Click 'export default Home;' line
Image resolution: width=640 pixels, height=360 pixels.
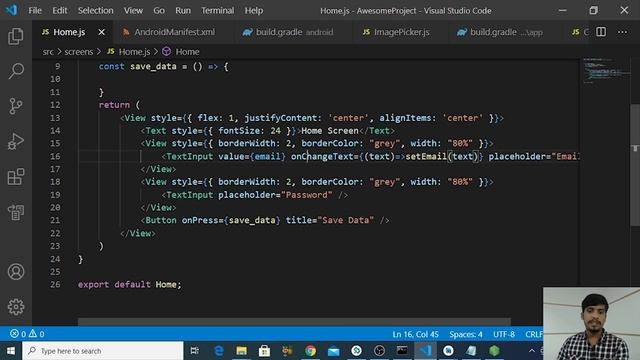129,284
